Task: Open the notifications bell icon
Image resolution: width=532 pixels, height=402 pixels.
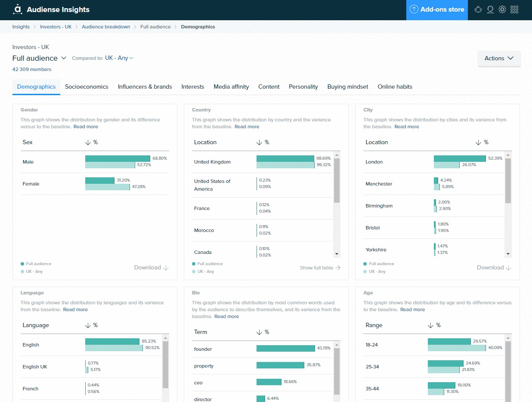Action: [478, 9]
